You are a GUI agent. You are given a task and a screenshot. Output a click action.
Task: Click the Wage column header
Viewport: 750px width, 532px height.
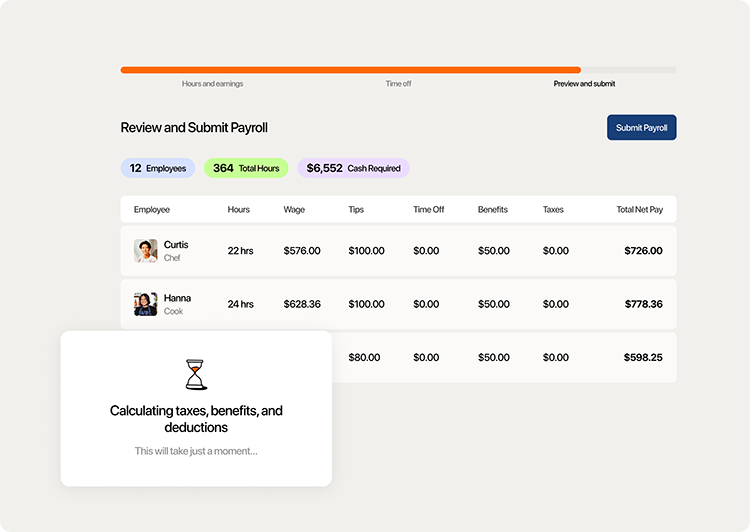pyautogui.click(x=294, y=210)
